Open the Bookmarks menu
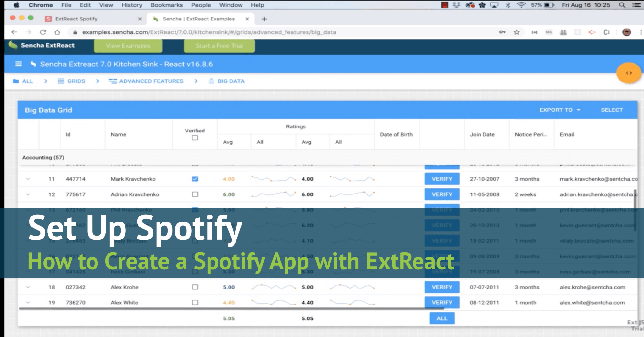Viewport: 644px width, 337px height. [167, 5]
